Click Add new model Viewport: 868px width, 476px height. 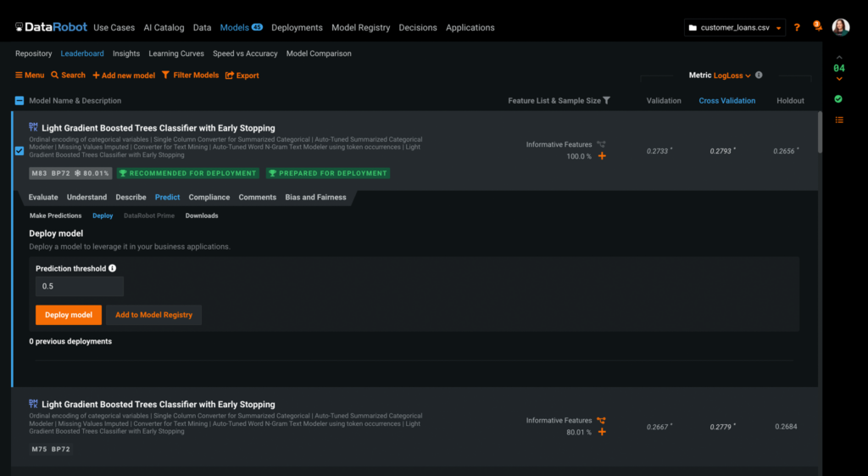click(x=124, y=76)
